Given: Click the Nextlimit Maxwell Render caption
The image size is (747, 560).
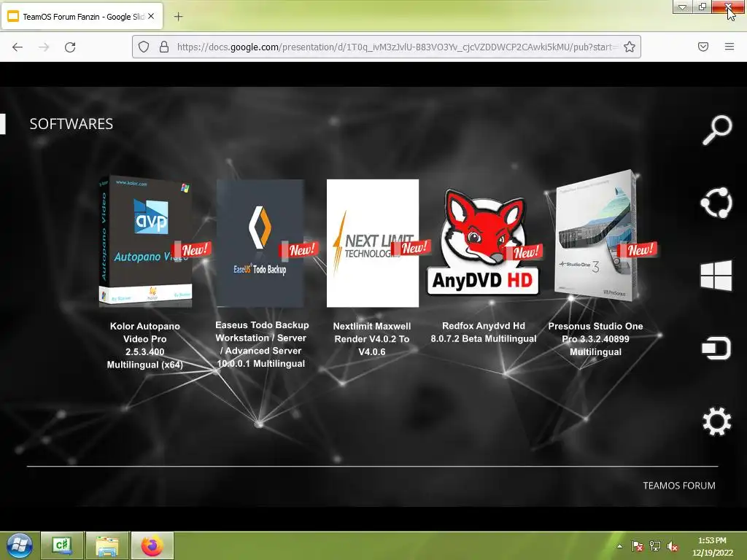Looking at the screenshot, I should coord(371,339).
